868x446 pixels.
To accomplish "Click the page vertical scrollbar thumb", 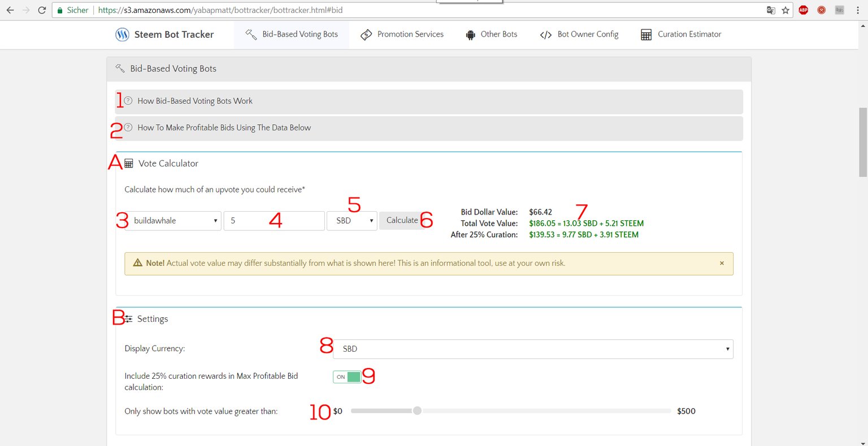I will pyautogui.click(x=863, y=142).
